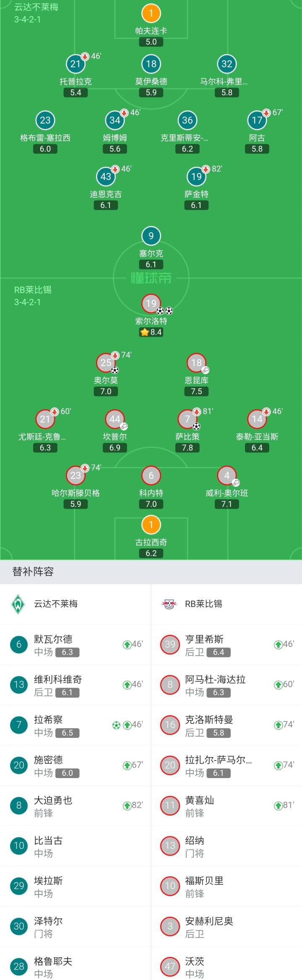Click 云达不莱梅 team name in substitutes header
302x980 pixels.
tap(56, 604)
